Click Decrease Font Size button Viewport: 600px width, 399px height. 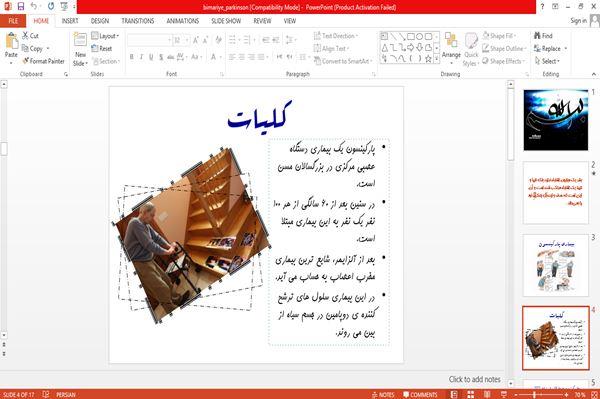205,40
